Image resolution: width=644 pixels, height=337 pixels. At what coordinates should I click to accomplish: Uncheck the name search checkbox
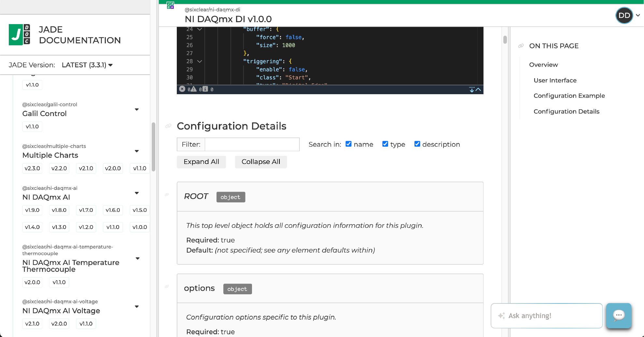[348, 143]
